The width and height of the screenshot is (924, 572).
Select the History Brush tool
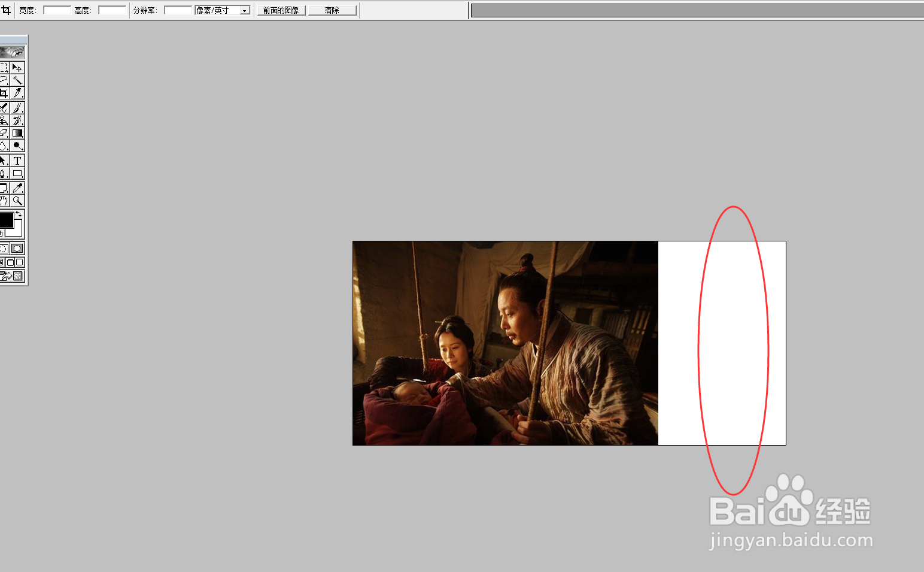(x=17, y=120)
